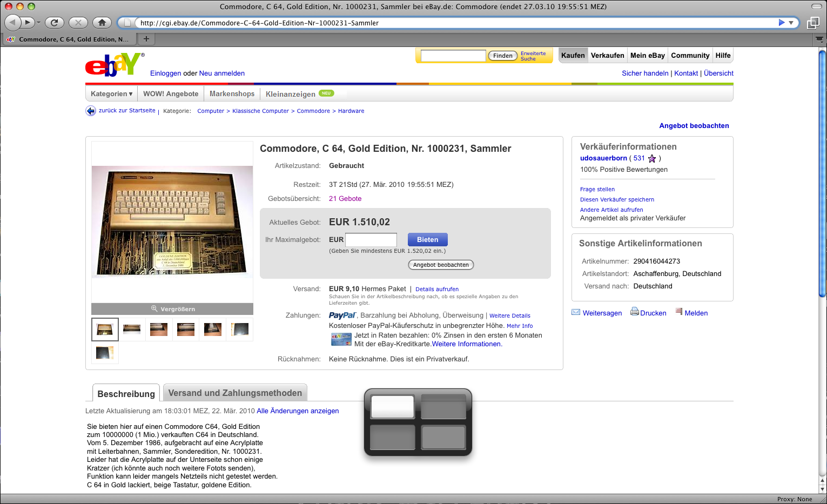
Task: Click Alle Änderungen anzeigen link
Action: point(298,411)
